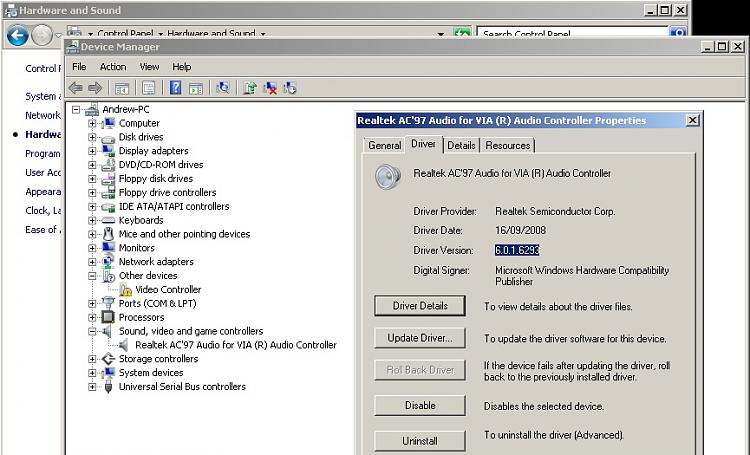750x455 pixels.
Task: Click the Back arrow in Device Manager toolbar
Action: click(x=76, y=88)
